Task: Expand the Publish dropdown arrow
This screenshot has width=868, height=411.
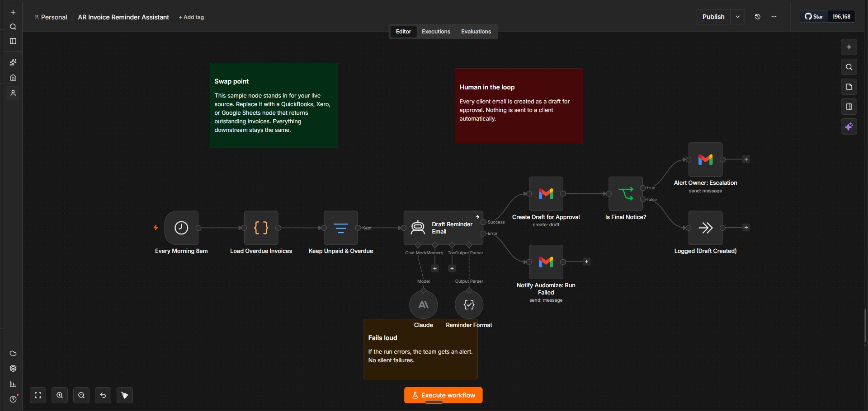Action: [x=738, y=17]
